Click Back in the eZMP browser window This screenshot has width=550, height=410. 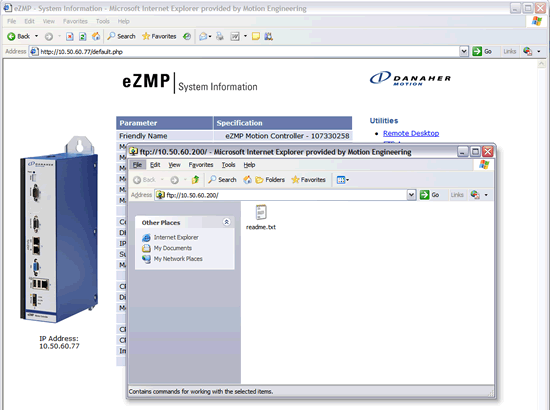pyautogui.click(x=19, y=36)
